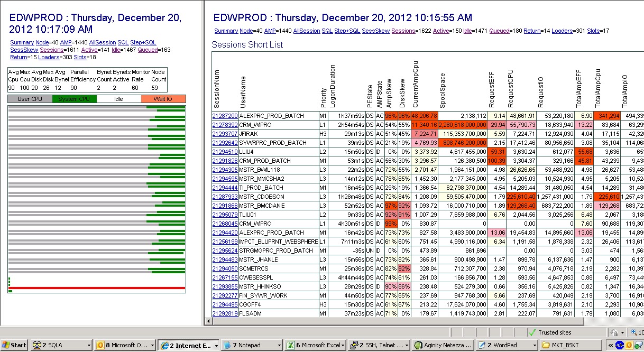Open SessSkew link in the left pane
This screenshot has height=352, width=644.
coord(24,50)
